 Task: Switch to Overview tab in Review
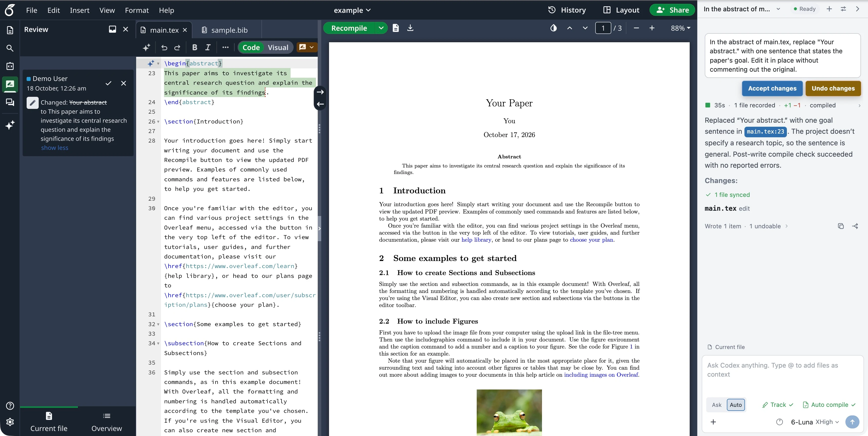coord(106,421)
